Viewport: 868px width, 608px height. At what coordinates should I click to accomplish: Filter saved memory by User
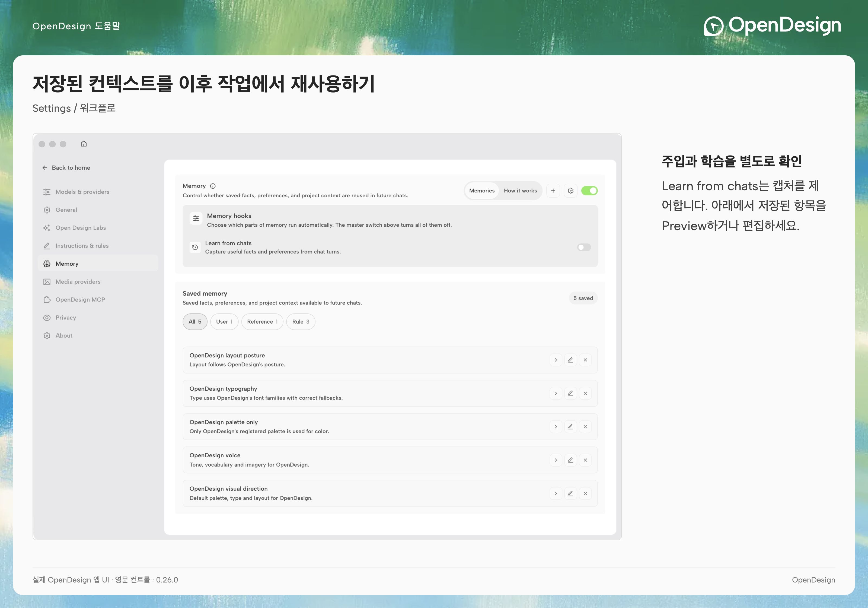(x=224, y=322)
